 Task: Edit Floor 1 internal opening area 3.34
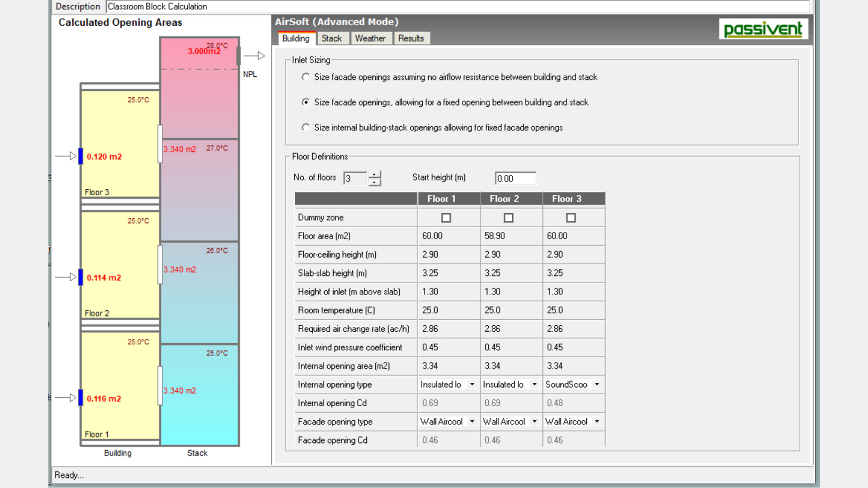click(448, 366)
